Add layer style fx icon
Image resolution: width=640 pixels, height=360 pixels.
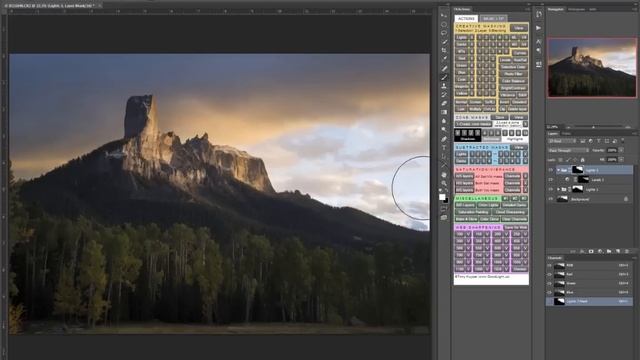(582, 251)
